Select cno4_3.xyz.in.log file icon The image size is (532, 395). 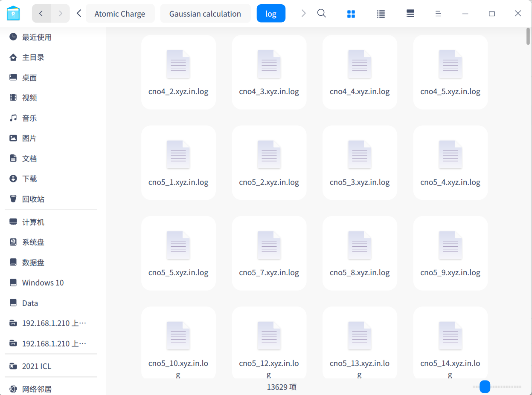point(269,64)
